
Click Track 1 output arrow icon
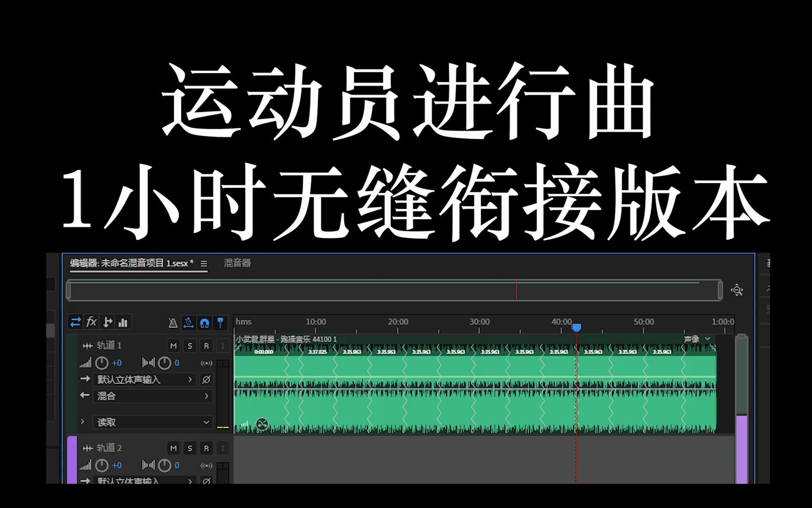point(85,395)
